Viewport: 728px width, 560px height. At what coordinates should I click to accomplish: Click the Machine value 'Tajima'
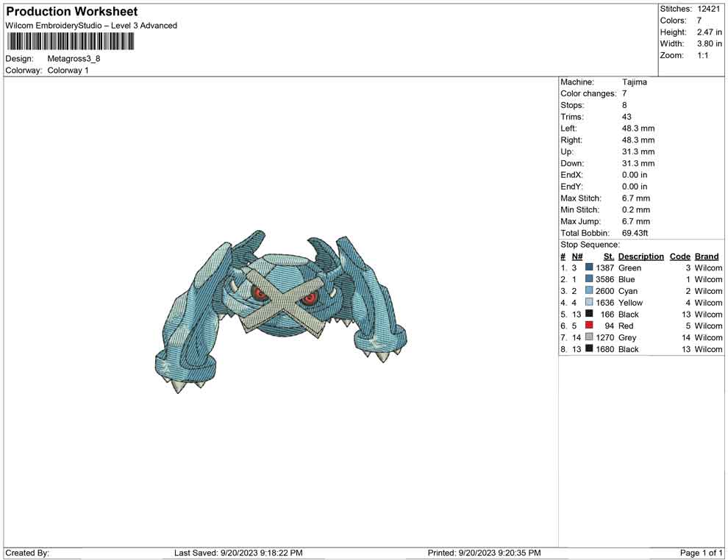pyautogui.click(x=634, y=82)
